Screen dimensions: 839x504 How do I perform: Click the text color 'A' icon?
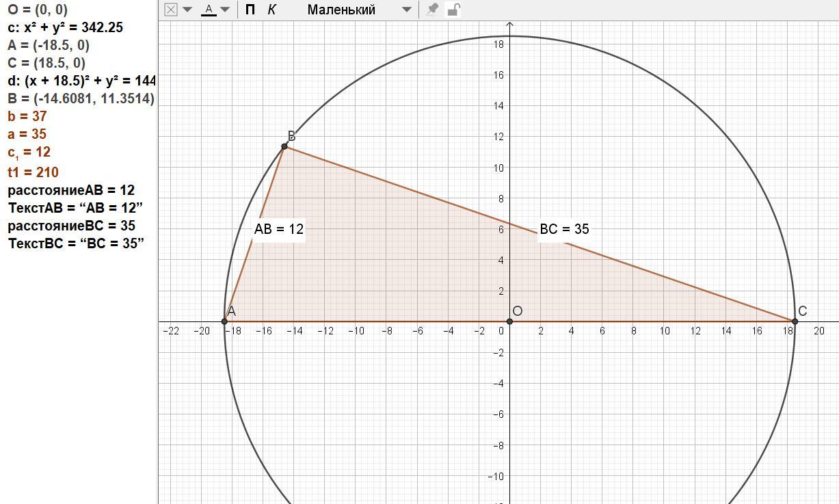(209, 10)
